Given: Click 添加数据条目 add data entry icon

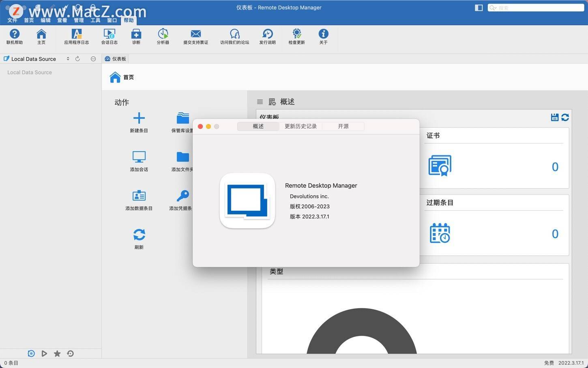Looking at the screenshot, I should pos(139,195).
